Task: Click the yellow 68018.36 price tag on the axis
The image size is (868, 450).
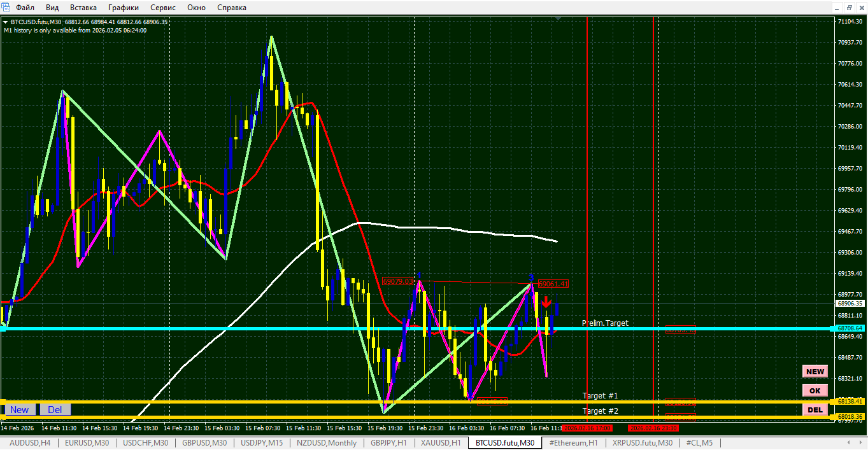Action: (x=850, y=417)
